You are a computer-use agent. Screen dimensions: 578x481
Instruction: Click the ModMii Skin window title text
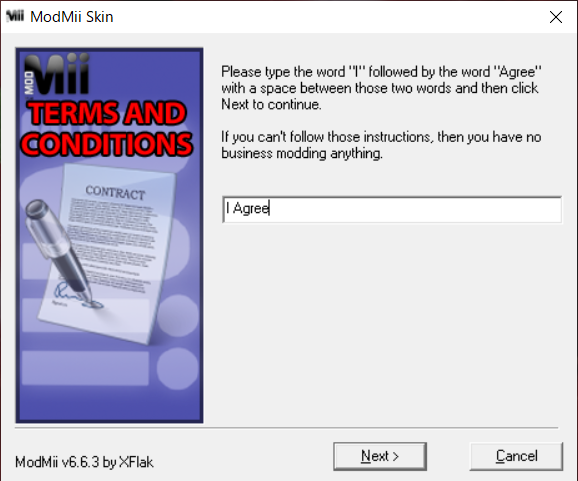[72, 17]
